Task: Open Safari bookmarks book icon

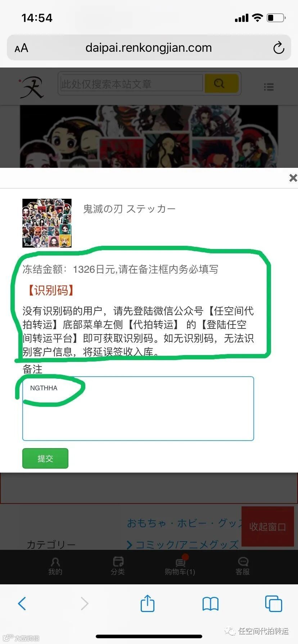Action: point(211,604)
